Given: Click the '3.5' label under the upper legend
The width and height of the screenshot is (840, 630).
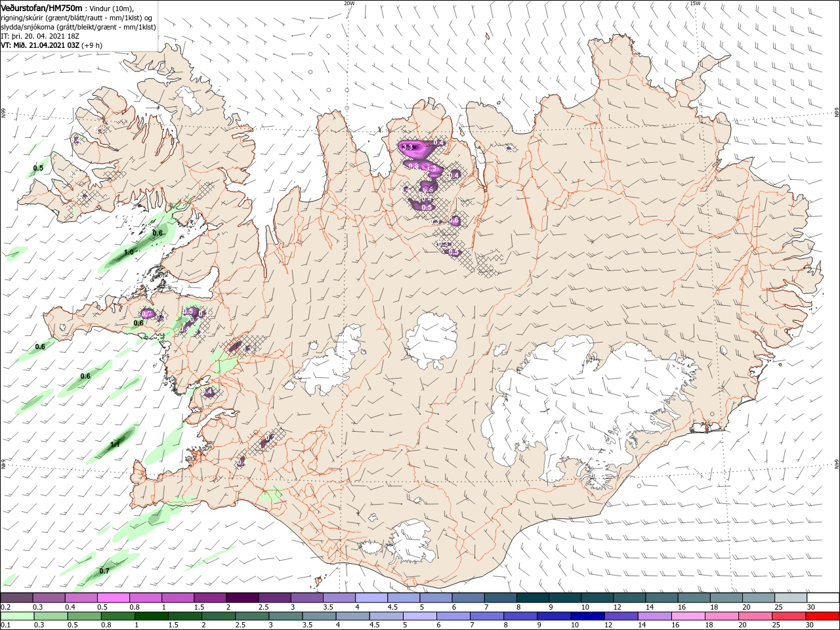Looking at the screenshot, I should pos(328,607).
